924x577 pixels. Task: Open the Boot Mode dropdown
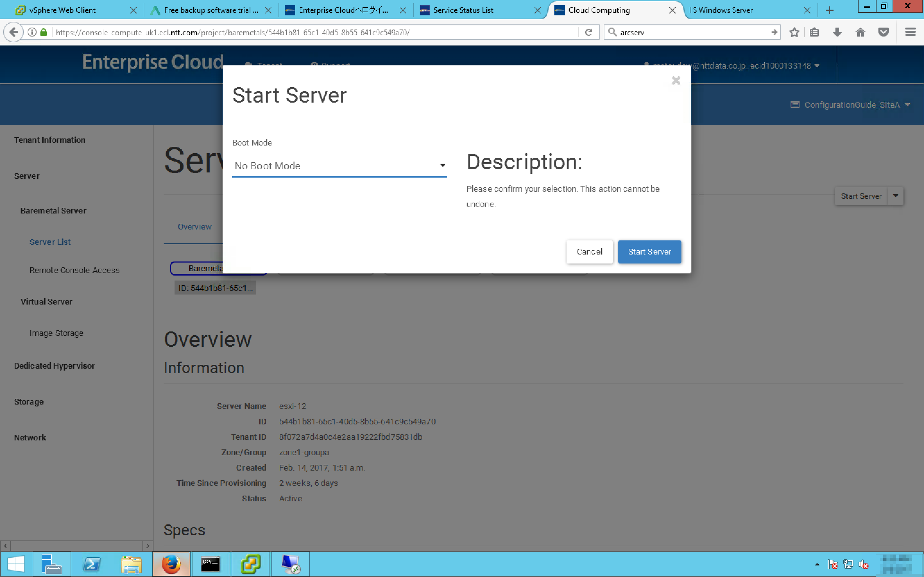(x=339, y=166)
